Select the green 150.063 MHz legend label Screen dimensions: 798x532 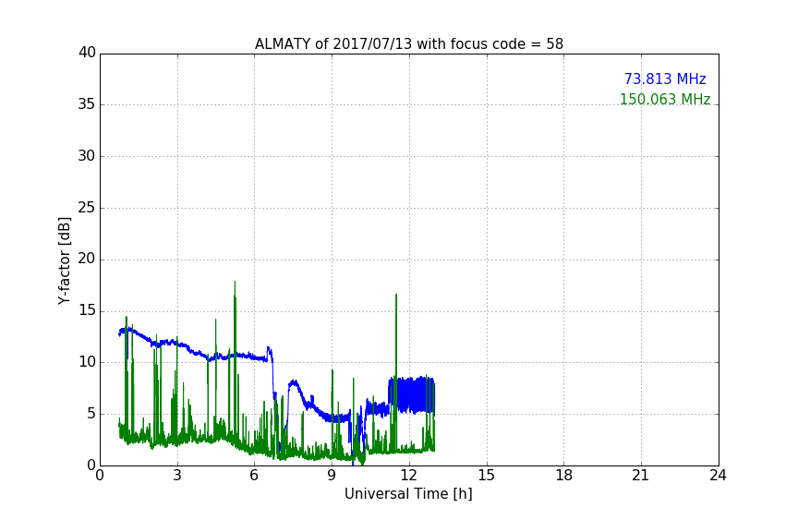click(x=665, y=99)
